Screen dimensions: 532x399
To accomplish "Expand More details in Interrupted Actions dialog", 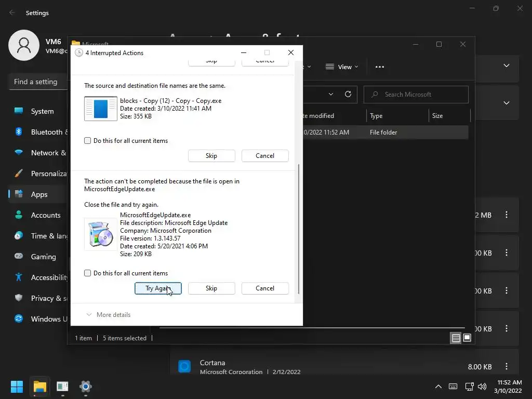I will click(109, 314).
